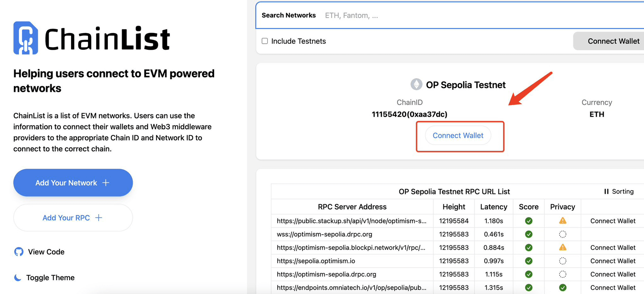Click the green score check for endpoints.omniatech.io row
This screenshot has height=294, width=644.
529,288
